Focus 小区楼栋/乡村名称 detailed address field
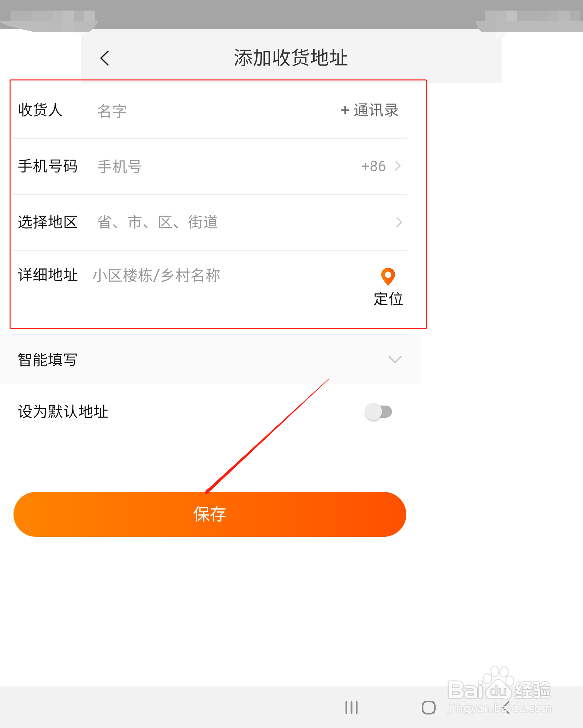Viewport: 583px width, 728px height. coord(230,276)
